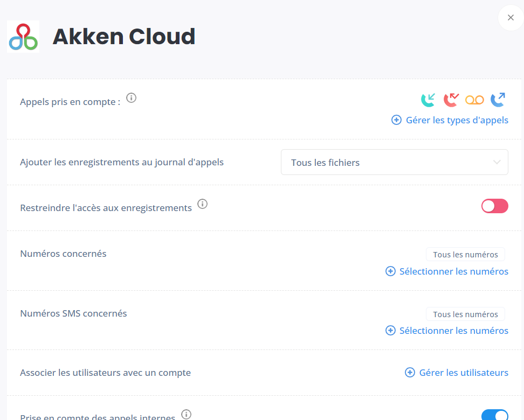This screenshot has height=420, width=524.
Task: Open Gérer les types d'appels
Action: tap(450, 120)
